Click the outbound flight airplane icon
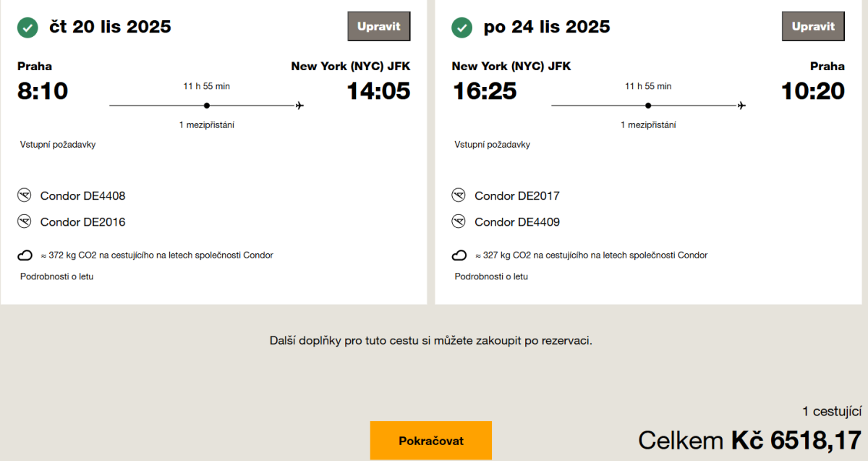868x461 pixels. click(299, 106)
